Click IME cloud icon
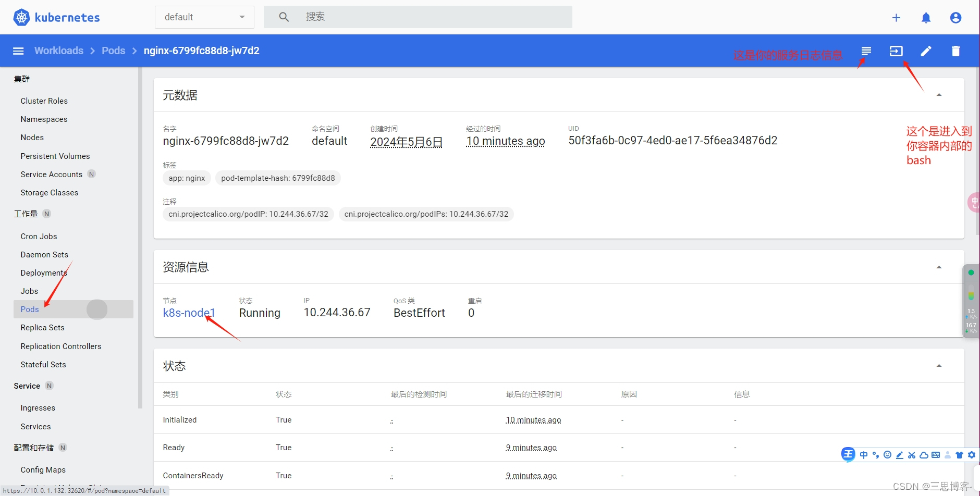980x496 pixels. (924, 455)
